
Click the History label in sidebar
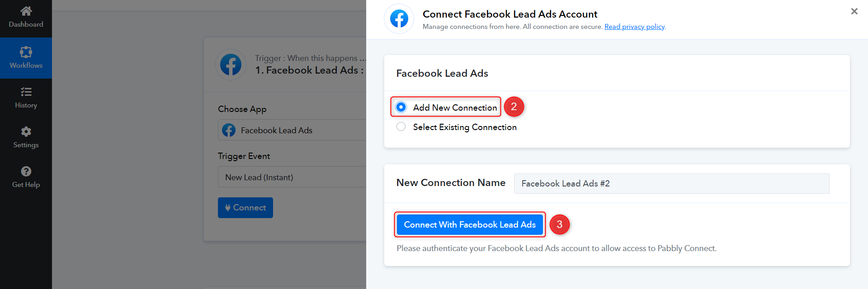[26, 105]
